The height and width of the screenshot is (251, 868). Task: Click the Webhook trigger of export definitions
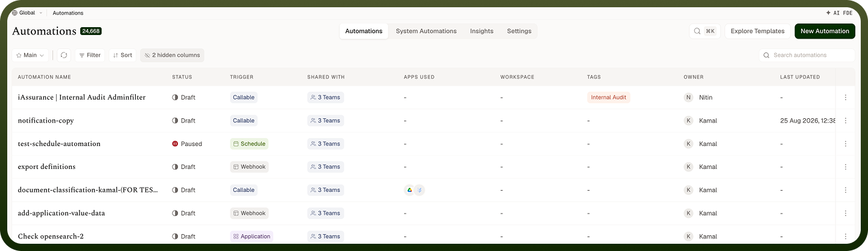click(249, 167)
